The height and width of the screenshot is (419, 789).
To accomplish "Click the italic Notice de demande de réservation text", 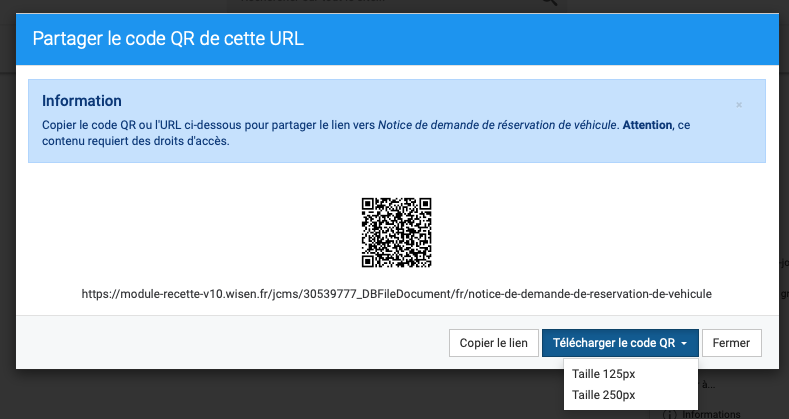I will pos(497,125).
